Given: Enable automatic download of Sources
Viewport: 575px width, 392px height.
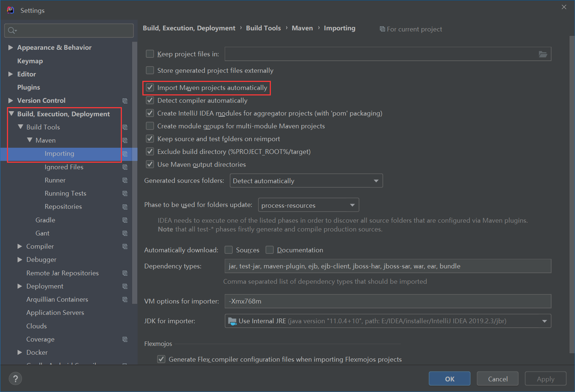Looking at the screenshot, I should pyautogui.click(x=228, y=250).
